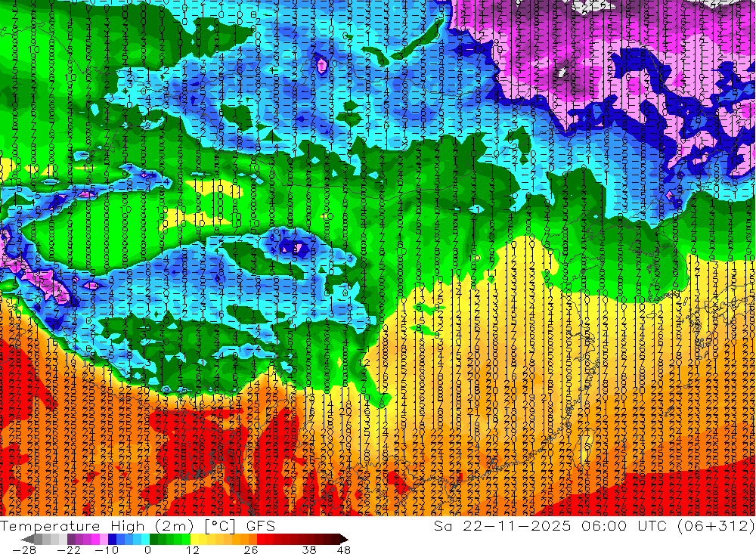This screenshot has width=756, height=554.
Task: Click the -28 legend label
Action: pos(23,549)
